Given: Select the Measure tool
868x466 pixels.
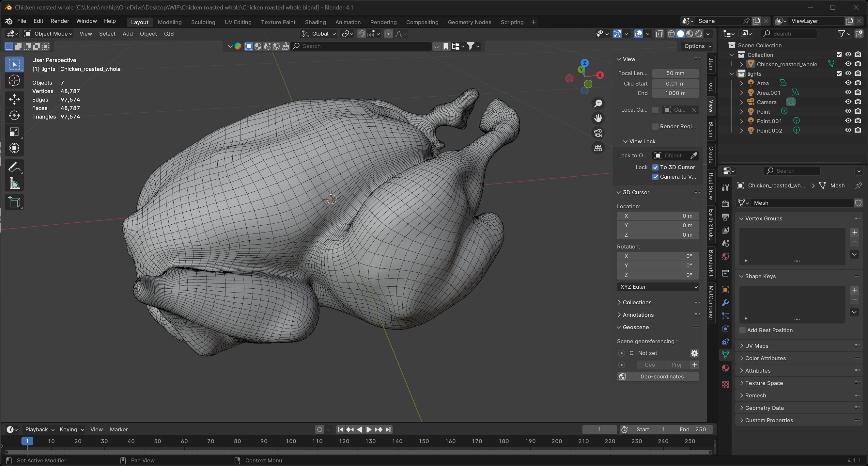Looking at the screenshot, I should (x=14, y=184).
